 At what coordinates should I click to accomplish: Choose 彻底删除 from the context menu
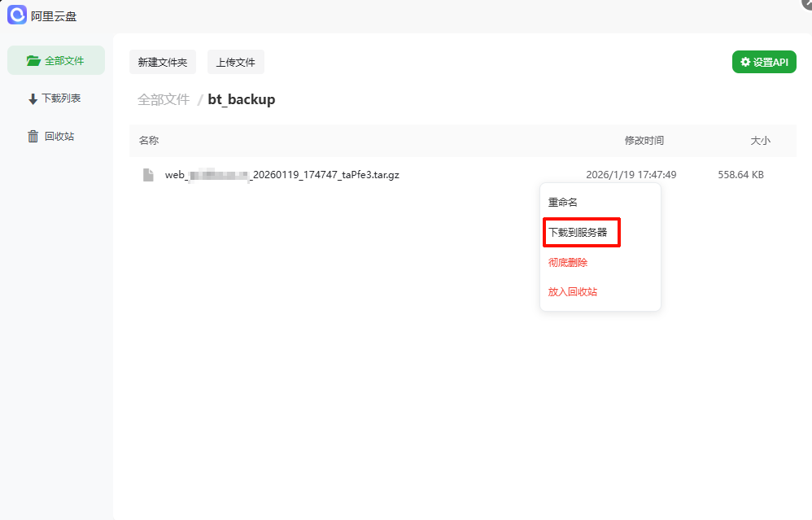[568, 263]
